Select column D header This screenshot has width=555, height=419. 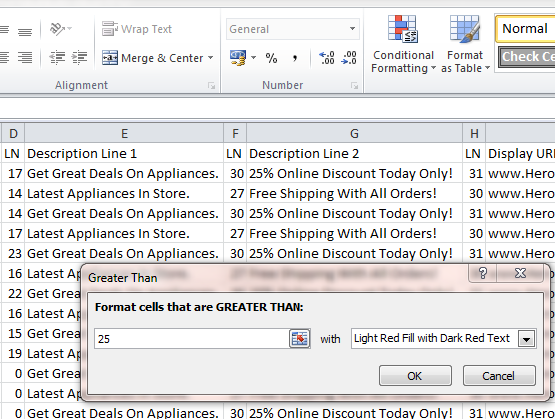click(x=13, y=133)
